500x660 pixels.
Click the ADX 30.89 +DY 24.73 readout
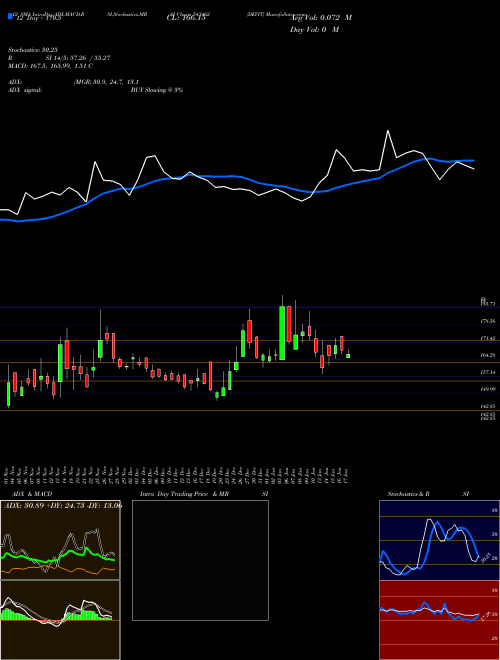(62, 506)
